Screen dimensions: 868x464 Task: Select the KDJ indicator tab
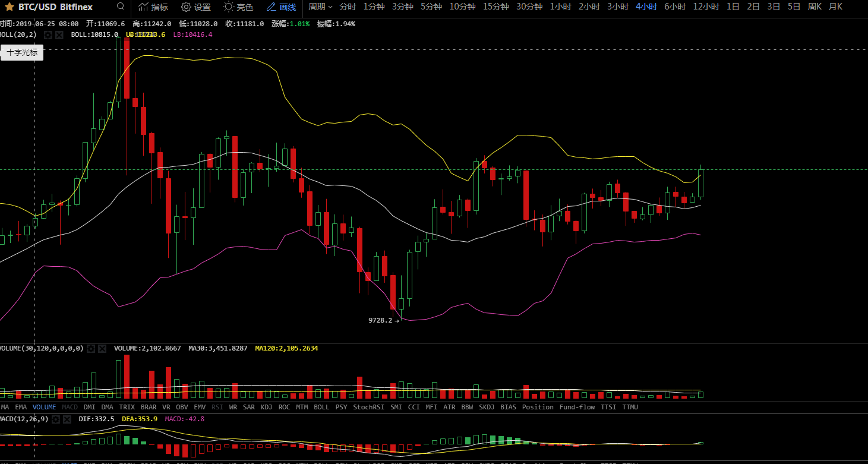click(x=267, y=408)
